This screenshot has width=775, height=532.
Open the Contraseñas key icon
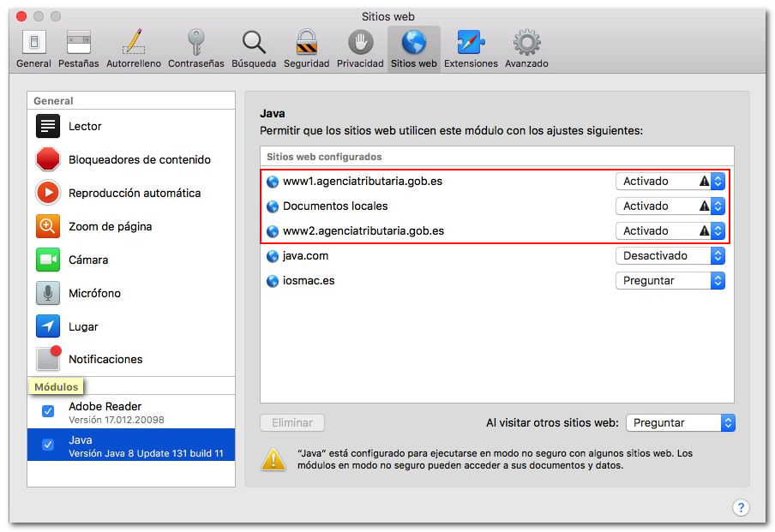coord(195,43)
